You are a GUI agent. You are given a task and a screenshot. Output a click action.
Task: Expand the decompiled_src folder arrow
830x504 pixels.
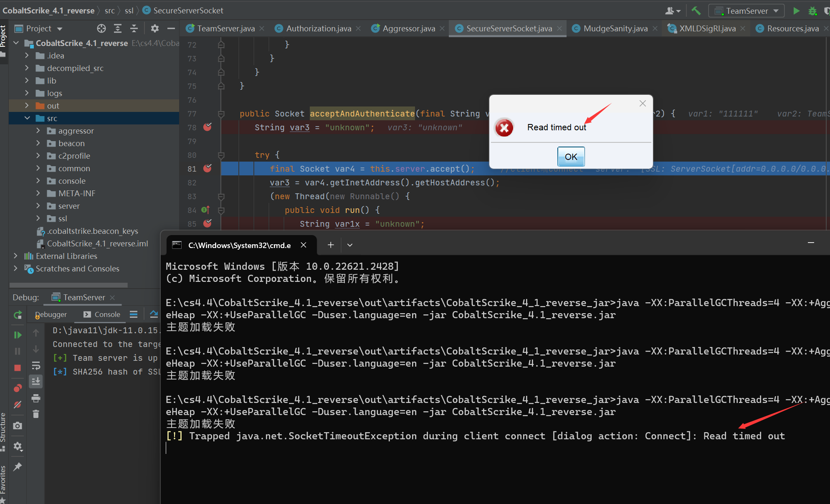click(x=27, y=68)
